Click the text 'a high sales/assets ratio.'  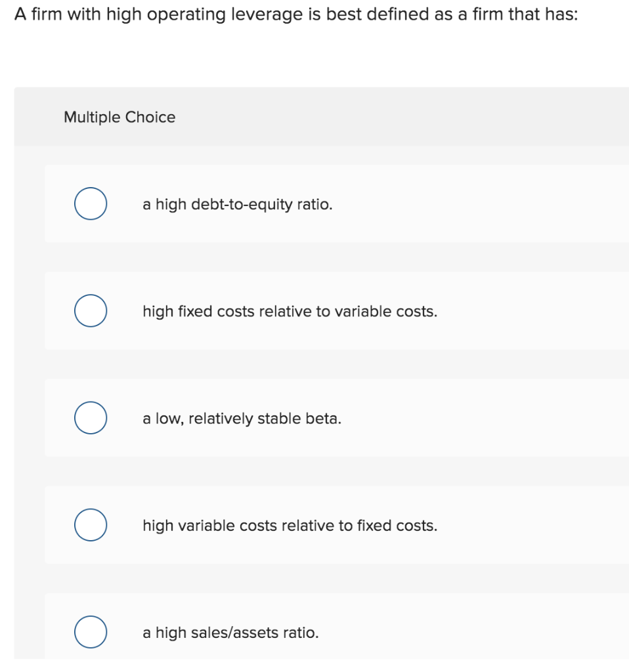[x=230, y=633]
